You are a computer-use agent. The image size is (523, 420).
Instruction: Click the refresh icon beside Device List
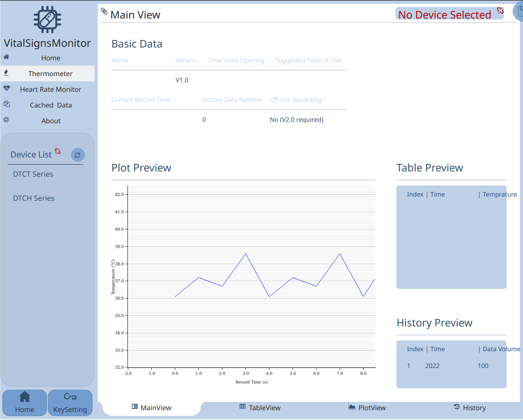(x=78, y=155)
